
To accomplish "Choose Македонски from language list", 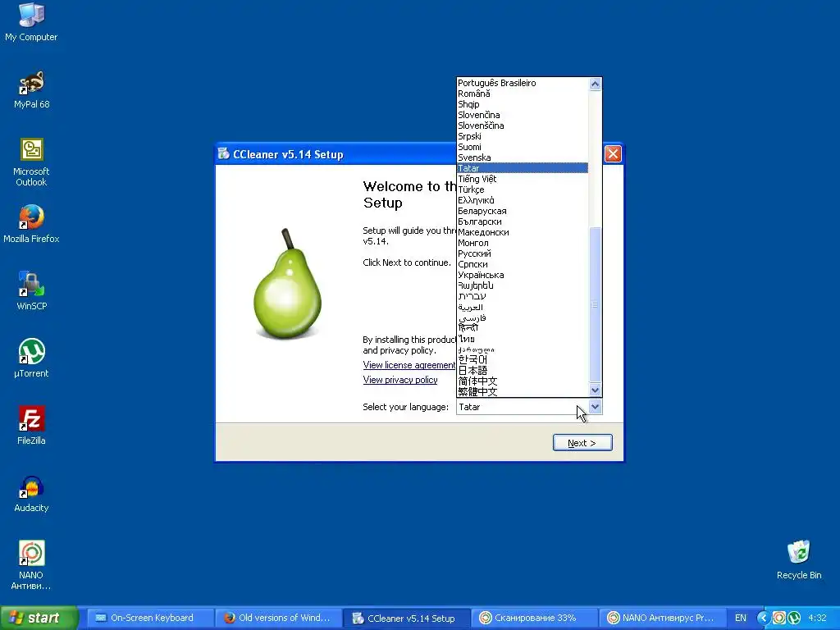I will coord(523,232).
